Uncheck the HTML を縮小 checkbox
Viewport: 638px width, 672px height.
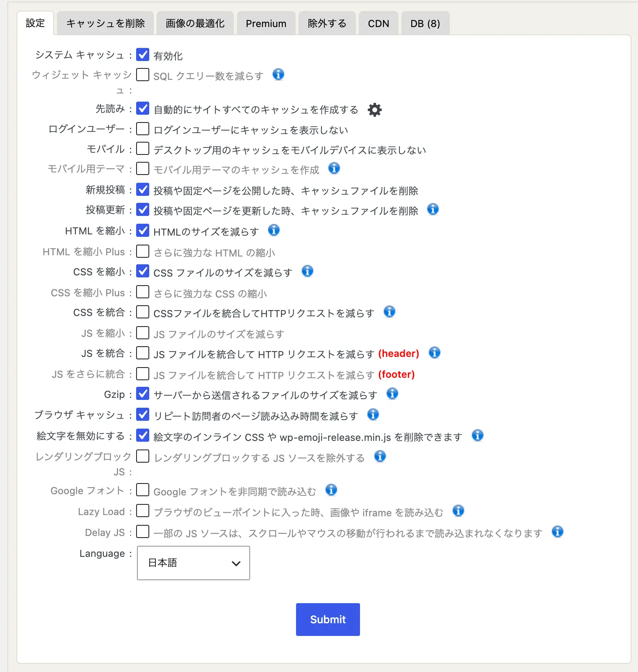tap(143, 230)
